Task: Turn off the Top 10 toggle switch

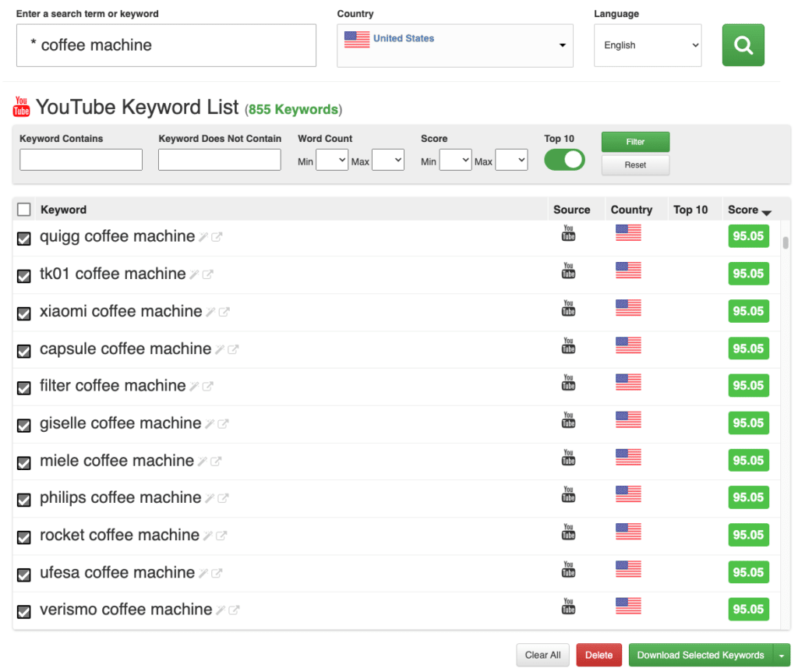Action: pos(564,160)
